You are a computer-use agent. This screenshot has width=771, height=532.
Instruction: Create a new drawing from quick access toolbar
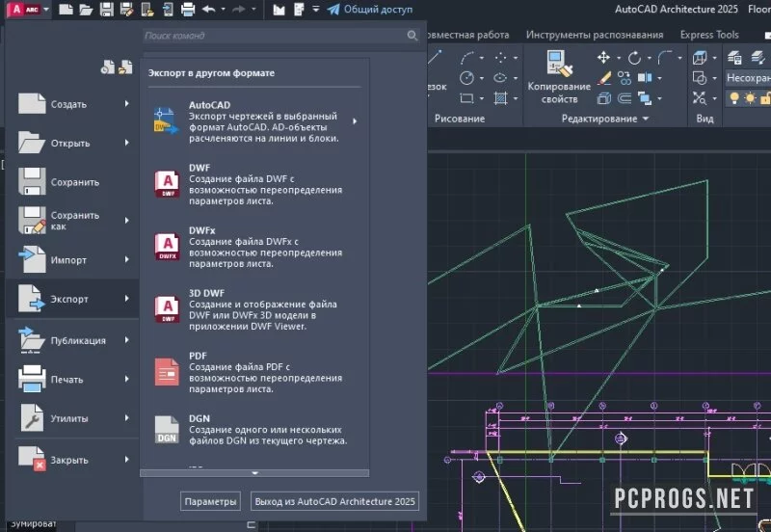tap(66, 10)
